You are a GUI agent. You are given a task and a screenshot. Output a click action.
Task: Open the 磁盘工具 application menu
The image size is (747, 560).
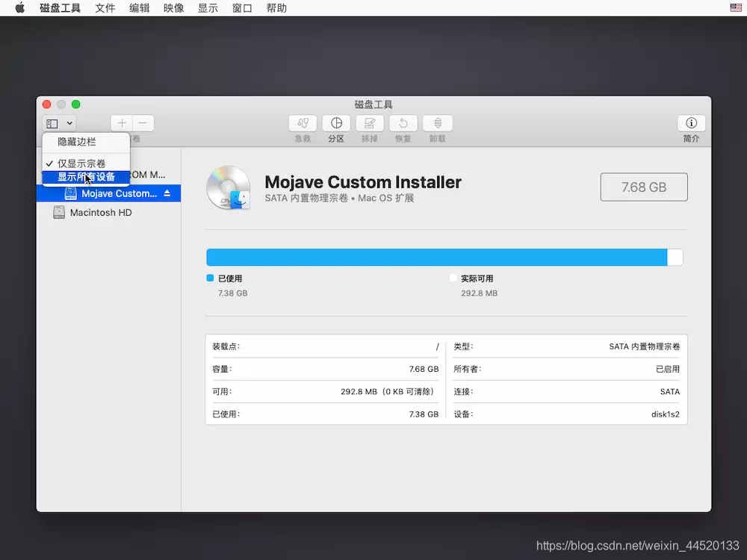(60, 8)
